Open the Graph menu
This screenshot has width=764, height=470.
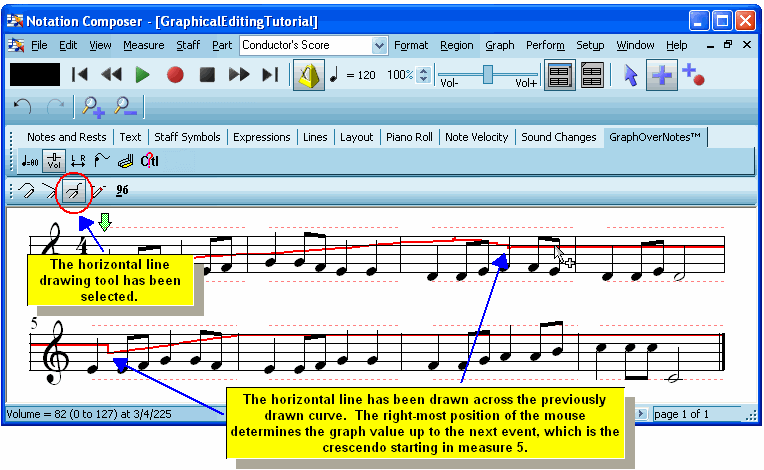pos(500,46)
